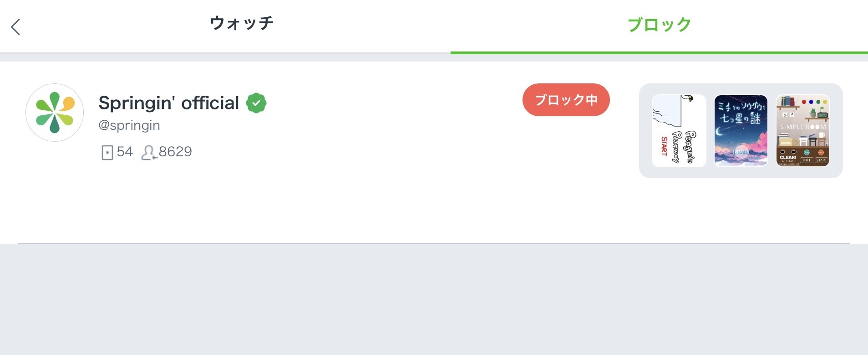The width and height of the screenshot is (868, 355).
Task: Open the SIMPLE ROOM work thumbnail
Action: coord(802,131)
